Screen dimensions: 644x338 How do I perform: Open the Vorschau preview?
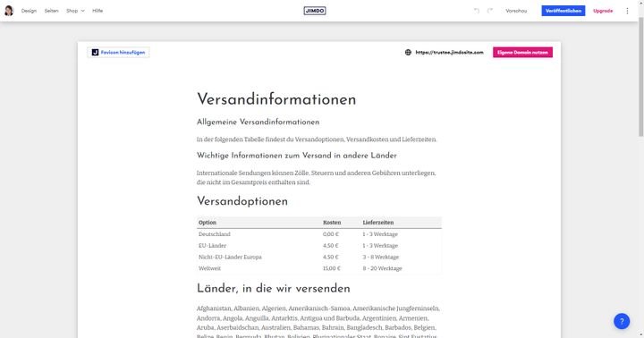coord(516,11)
